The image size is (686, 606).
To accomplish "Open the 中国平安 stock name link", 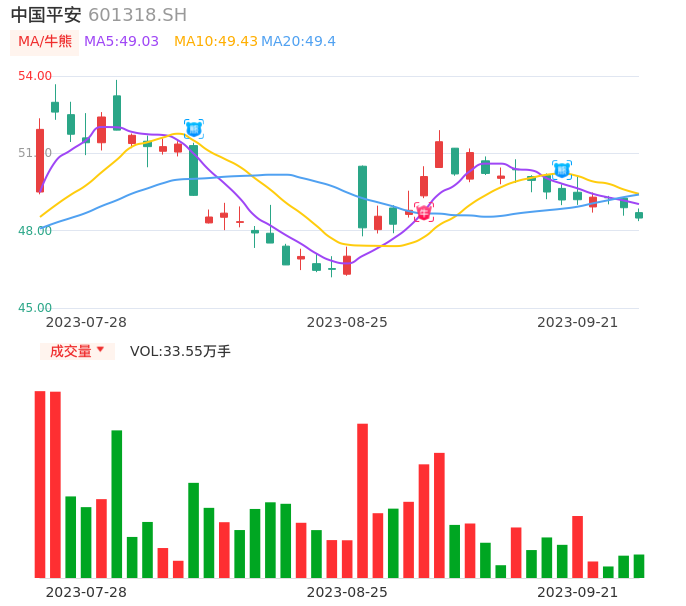I will 46,15.
